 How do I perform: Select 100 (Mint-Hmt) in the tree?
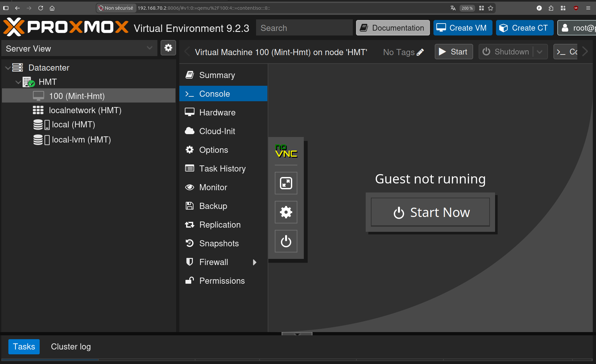pos(88,96)
